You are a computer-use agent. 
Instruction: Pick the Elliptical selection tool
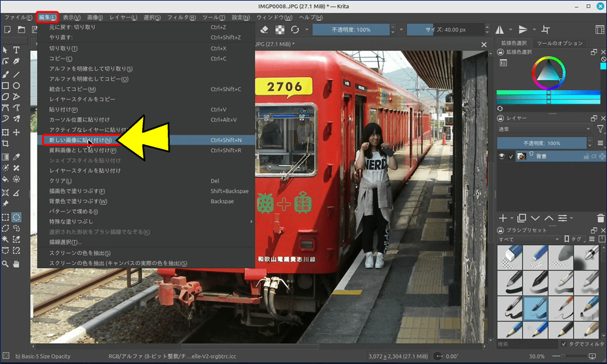pyautogui.click(x=17, y=218)
